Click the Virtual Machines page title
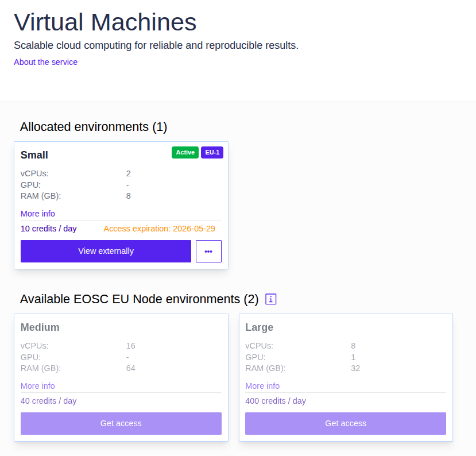This screenshot has height=456, width=476. click(105, 22)
